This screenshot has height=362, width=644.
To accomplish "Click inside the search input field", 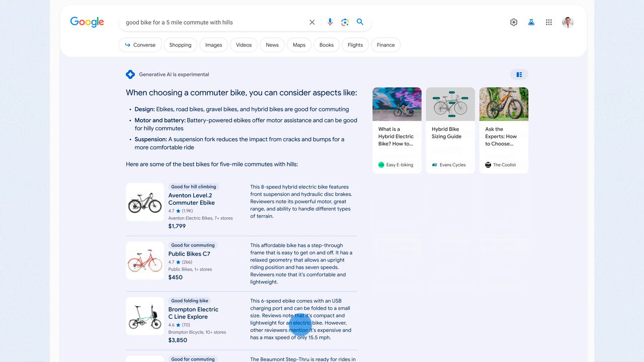I will [x=211, y=22].
